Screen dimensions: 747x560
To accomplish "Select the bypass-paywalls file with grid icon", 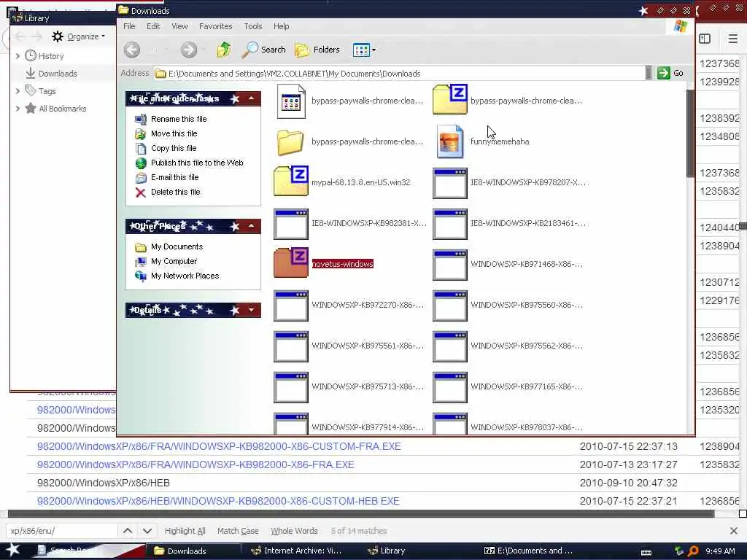I will point(291,101).
